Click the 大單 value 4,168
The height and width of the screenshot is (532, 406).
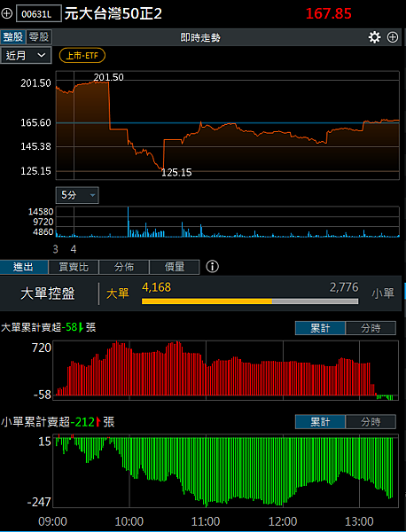[156, 287]
